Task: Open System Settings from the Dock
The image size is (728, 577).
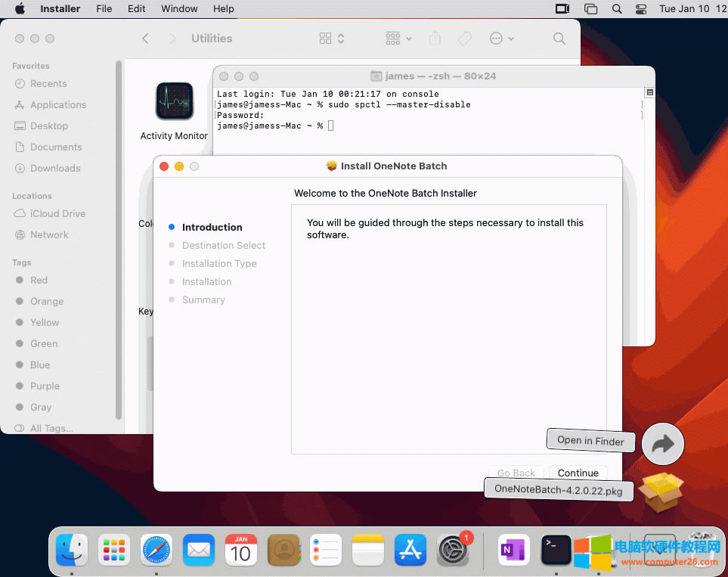Action: click(453, 550)
